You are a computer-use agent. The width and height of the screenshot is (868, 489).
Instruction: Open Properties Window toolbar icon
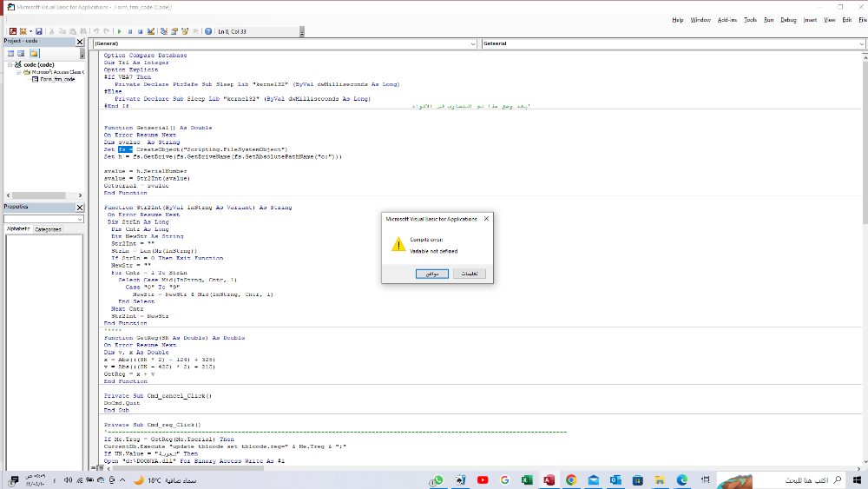(174, 31)
